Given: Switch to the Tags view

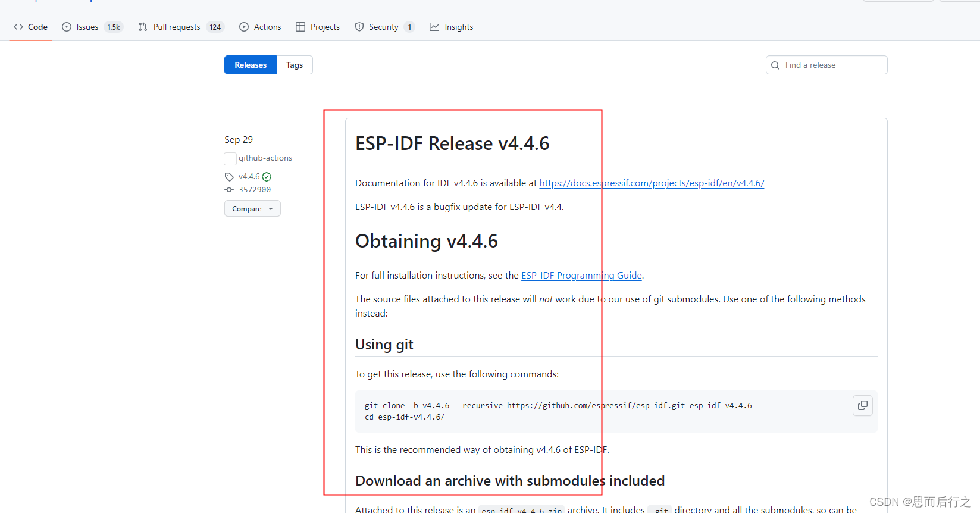Looking at the screenshot, I should tap(295, 65).
